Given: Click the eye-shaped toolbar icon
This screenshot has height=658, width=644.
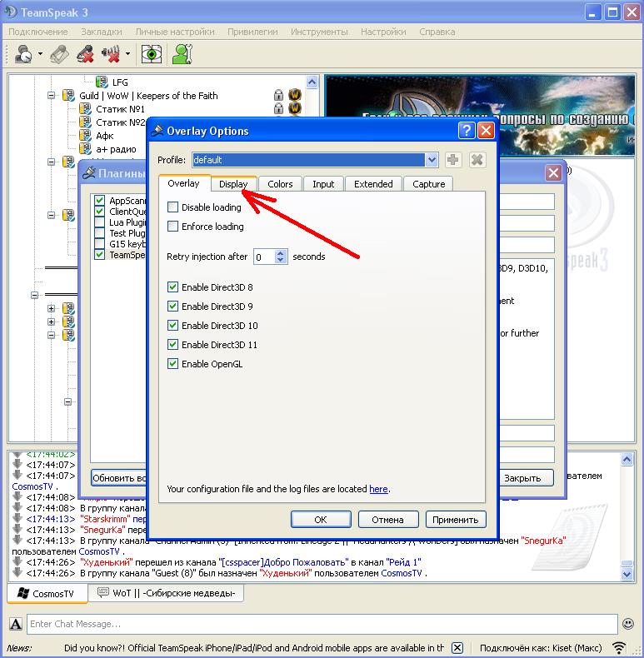Looking at the screenshot, I should pos(151,54).
